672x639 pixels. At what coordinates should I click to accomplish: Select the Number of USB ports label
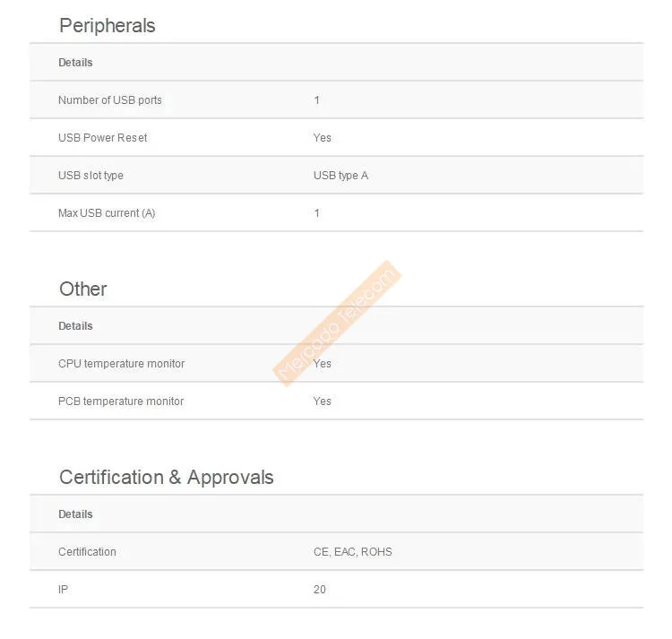110,100
